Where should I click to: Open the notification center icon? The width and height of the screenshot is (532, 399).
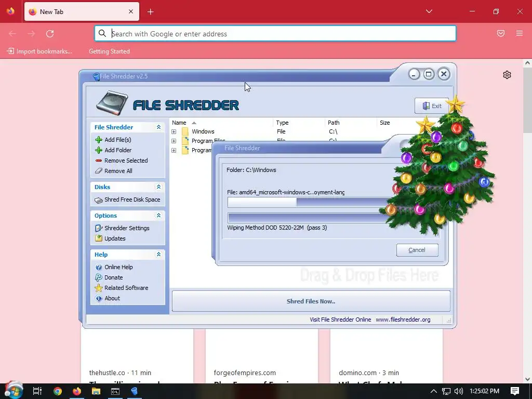coord(515,391)
